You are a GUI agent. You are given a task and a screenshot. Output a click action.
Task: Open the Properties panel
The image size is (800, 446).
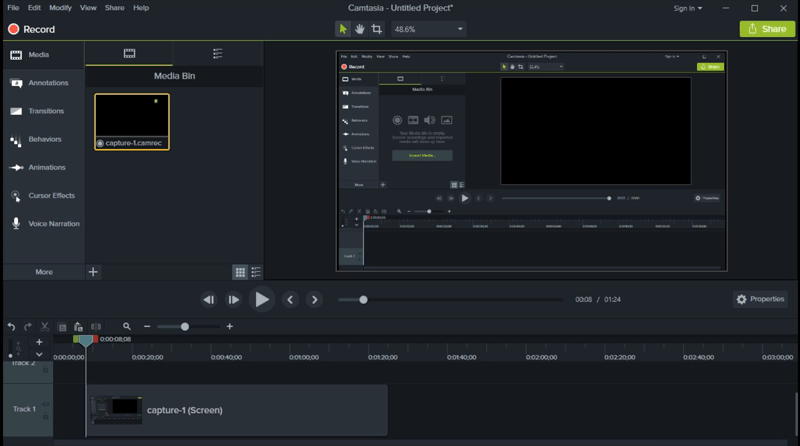click(x=760, y=299)
